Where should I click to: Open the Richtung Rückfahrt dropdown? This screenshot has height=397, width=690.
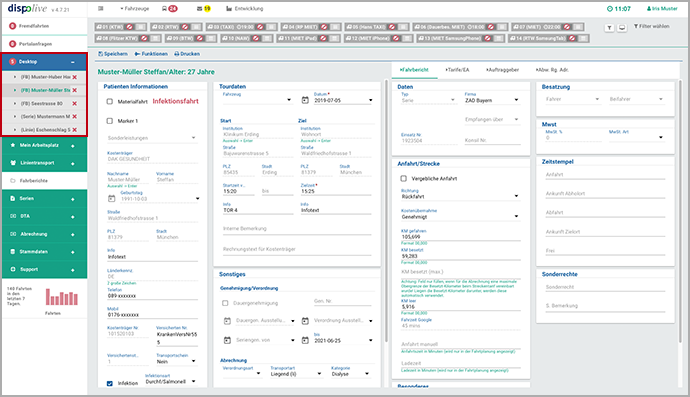460,196
